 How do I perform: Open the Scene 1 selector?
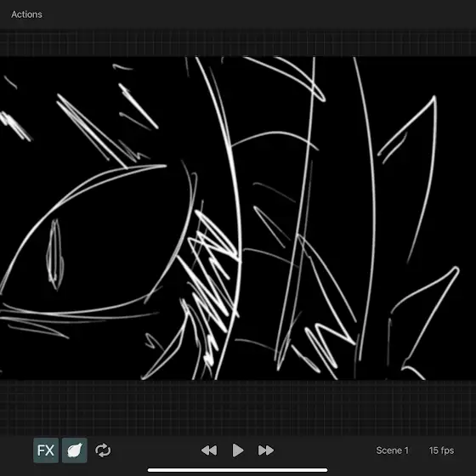point(392,450)
